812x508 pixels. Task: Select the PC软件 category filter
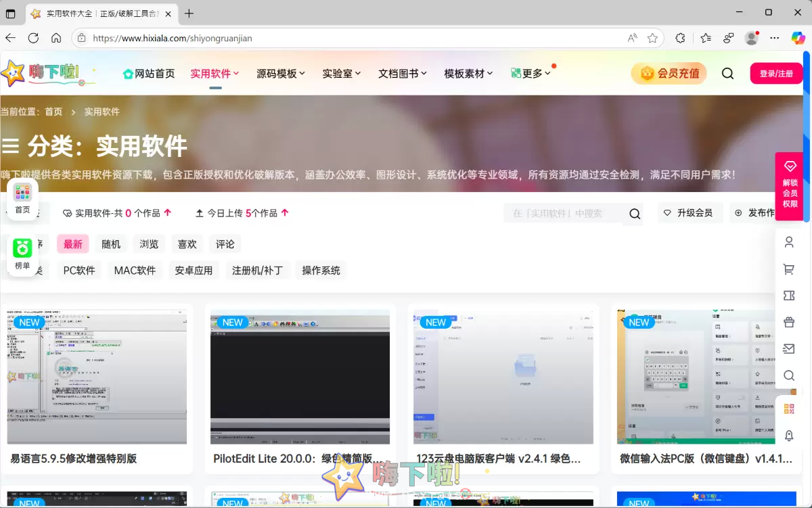(78, 270)
